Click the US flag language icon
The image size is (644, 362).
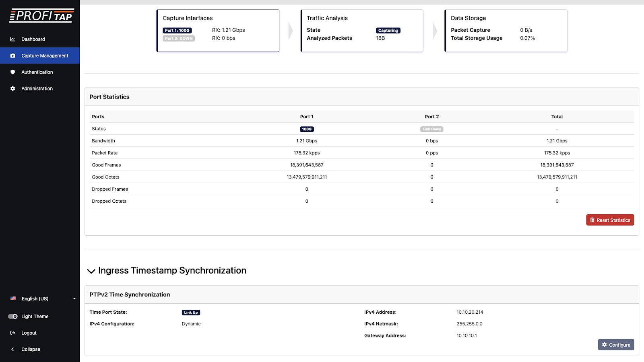[13, 298]
